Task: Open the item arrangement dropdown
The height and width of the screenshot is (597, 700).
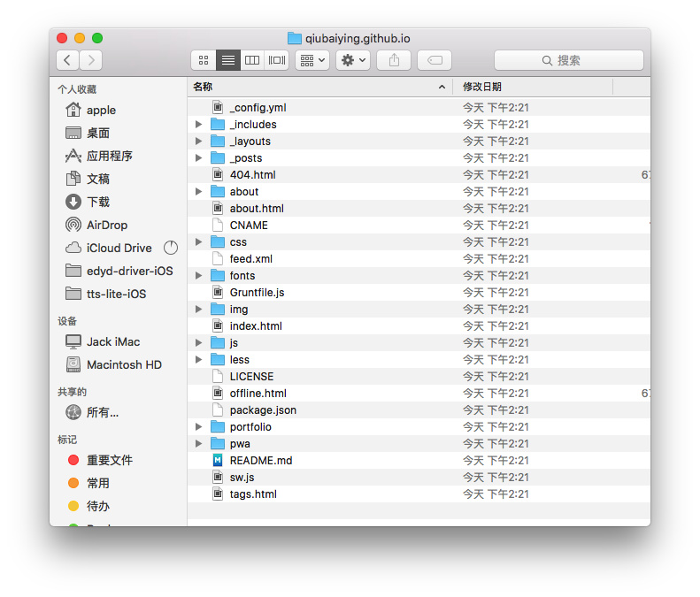Action: [x=312, y=60]
